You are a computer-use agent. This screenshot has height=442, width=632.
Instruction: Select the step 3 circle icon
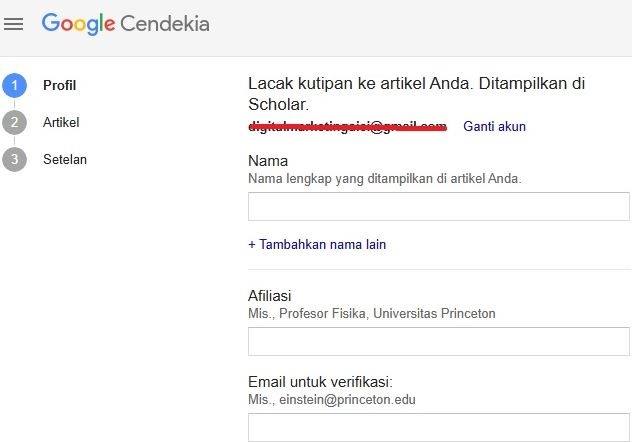point(14,160)
